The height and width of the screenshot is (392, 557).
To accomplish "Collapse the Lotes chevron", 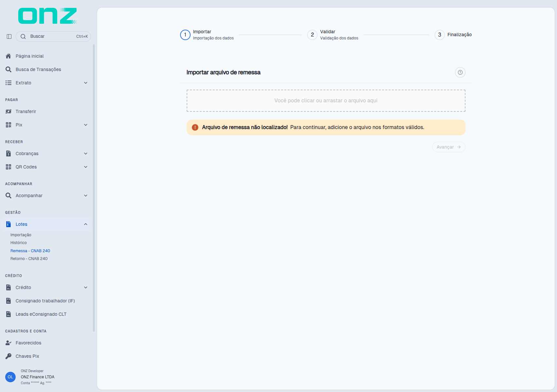I will [86, 224].
